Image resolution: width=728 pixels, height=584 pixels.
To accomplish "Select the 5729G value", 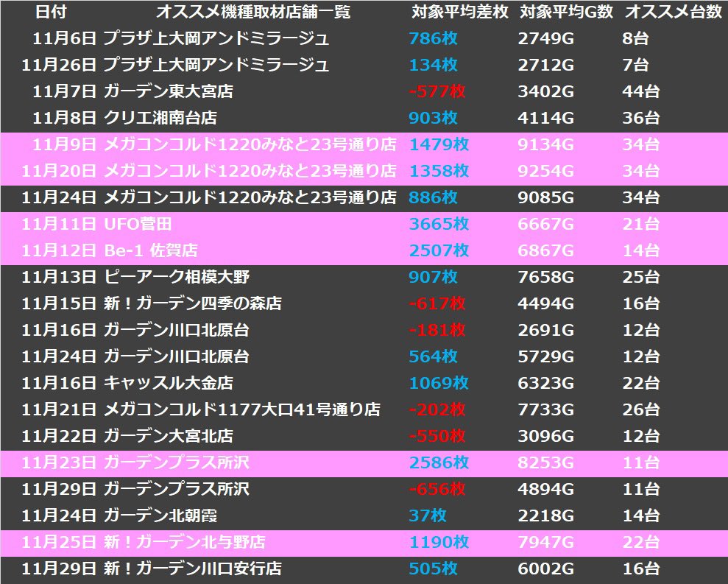I will 546,356.
